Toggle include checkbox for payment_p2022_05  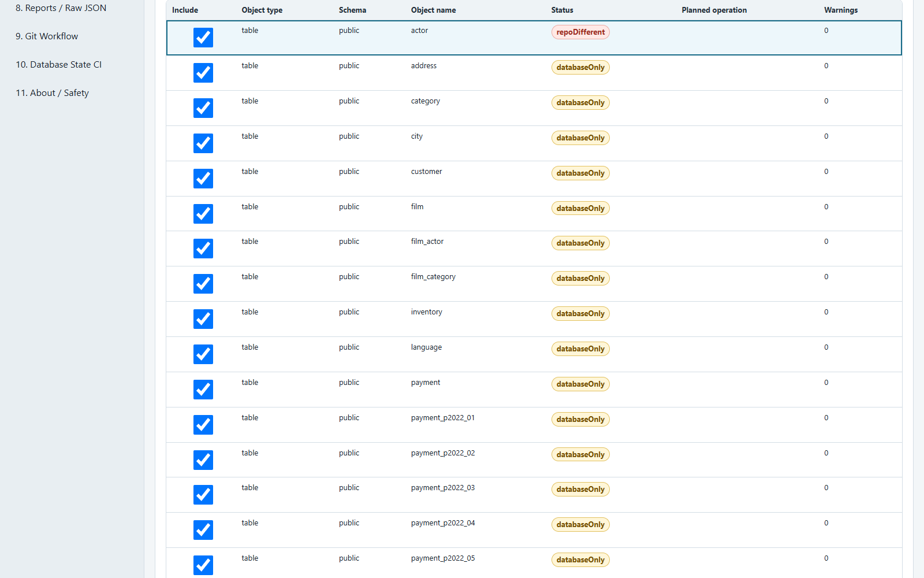(x=203, y=565)
